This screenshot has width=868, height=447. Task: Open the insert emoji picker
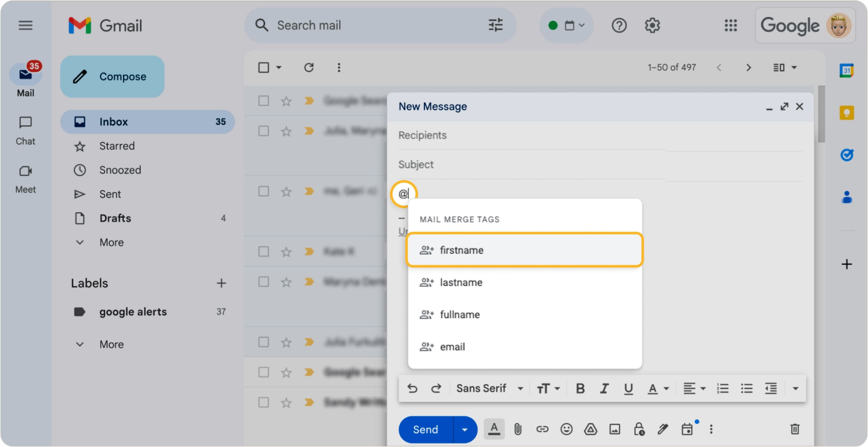(566, 429)
